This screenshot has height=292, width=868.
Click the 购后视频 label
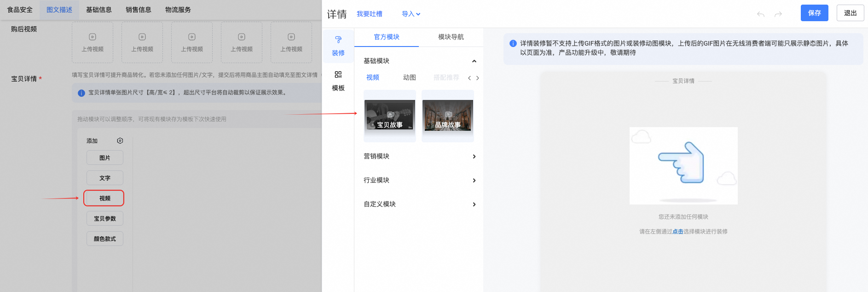tap(24, 29)
